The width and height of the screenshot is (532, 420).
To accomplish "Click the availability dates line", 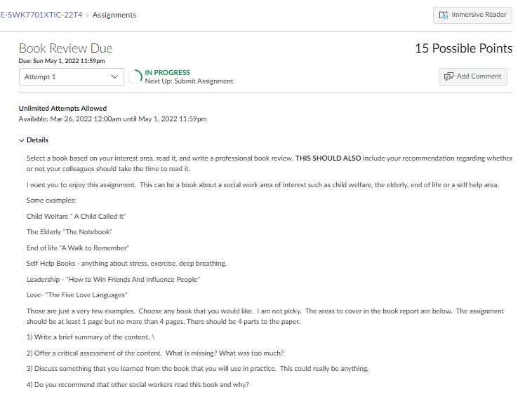I will 112,119.
